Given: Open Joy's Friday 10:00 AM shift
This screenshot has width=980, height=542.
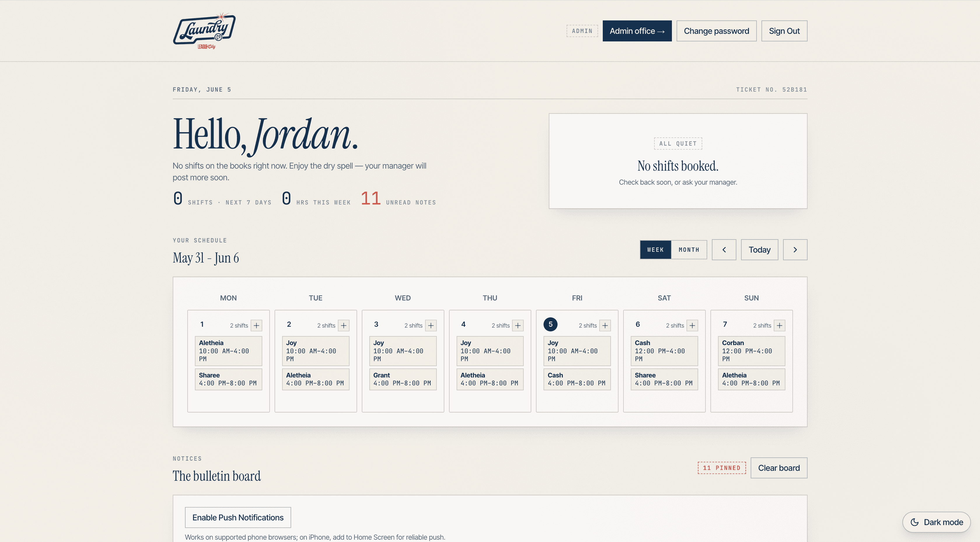Looking at the screenshot, I should tap(577, 351).
